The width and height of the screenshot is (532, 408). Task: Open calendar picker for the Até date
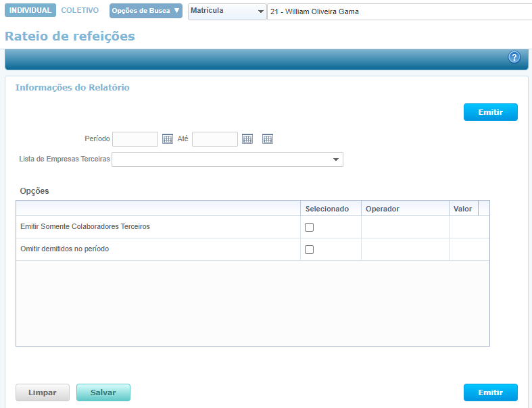click(247, 139)
